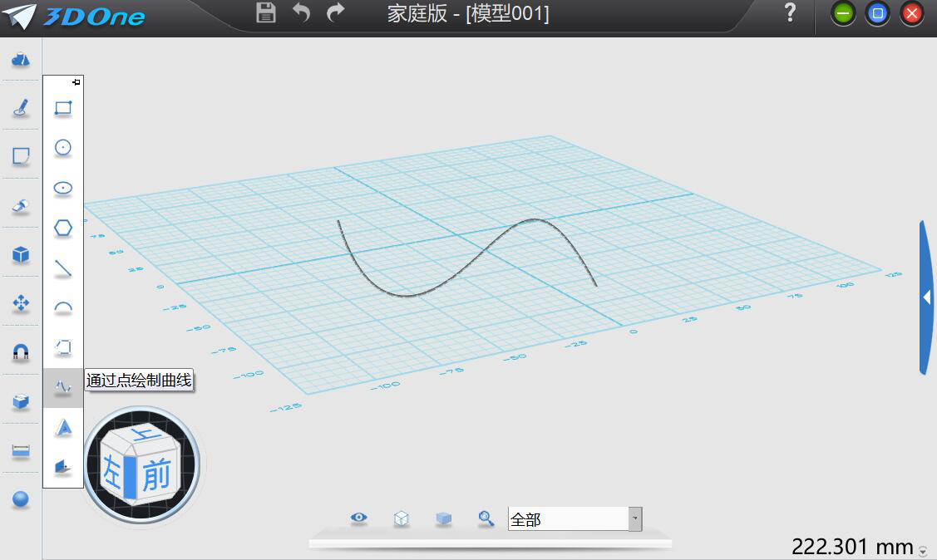Viewport: 937px width, 560px height.
Task: Open the combine-edit layered cube tool
Action: point(20,401)
